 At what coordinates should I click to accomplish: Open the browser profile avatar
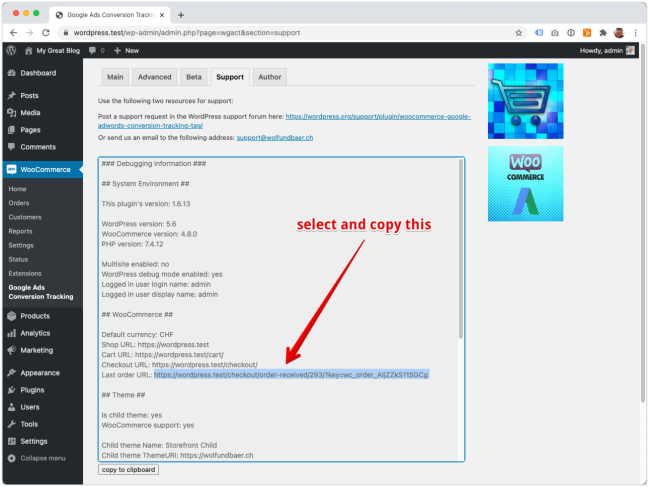point(619,33)
